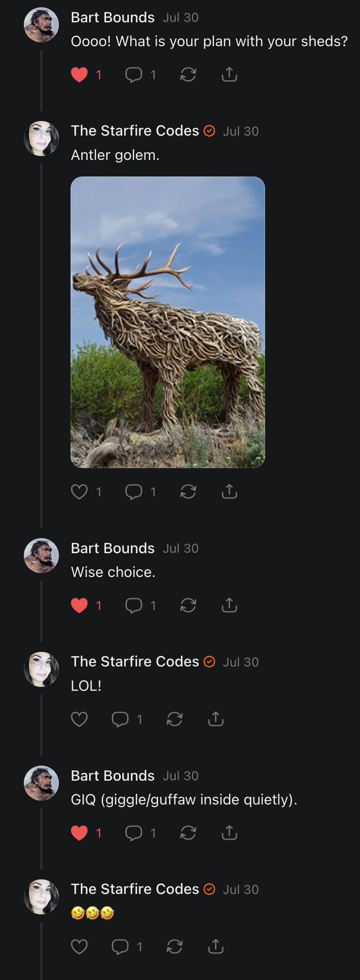Open Bart Bounds profile from first comment
This screenshot has width=360, height=980.
tap(113, 17)
